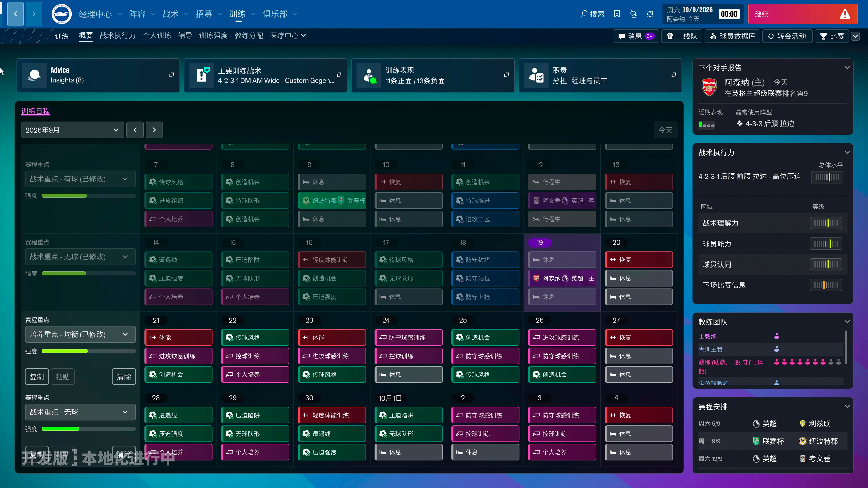The height and width of the screenshot is (488, 868).
Task: Open the 球员数据库 shortcut
Action: coord(733,36)
